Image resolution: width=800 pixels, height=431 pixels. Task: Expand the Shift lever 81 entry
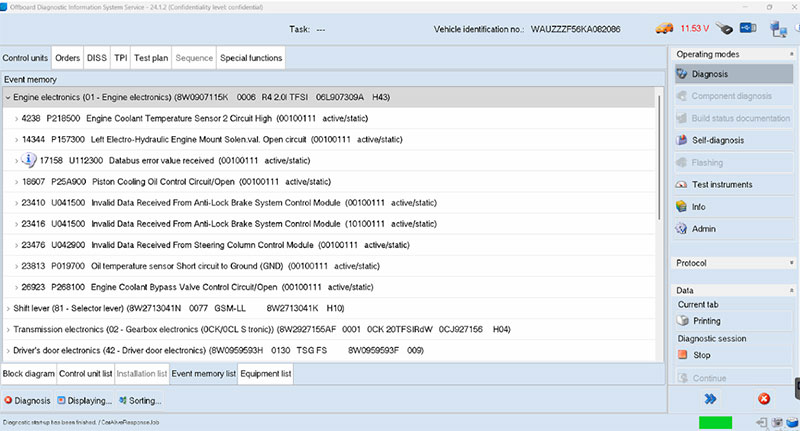8,308
